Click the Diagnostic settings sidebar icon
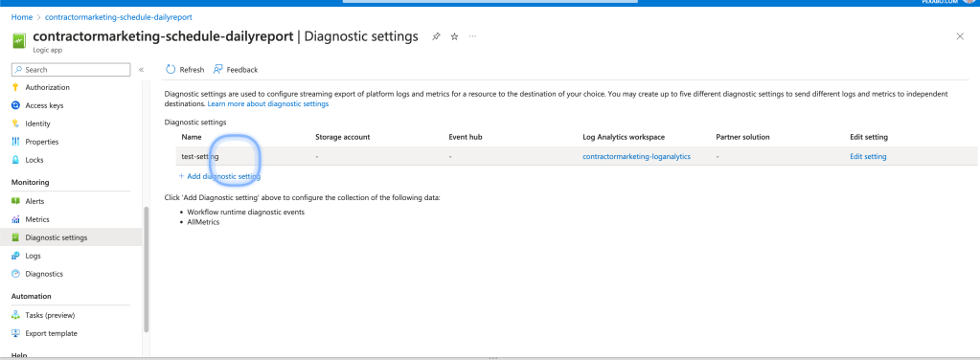980x360 pixels. (x=15, y=237)
